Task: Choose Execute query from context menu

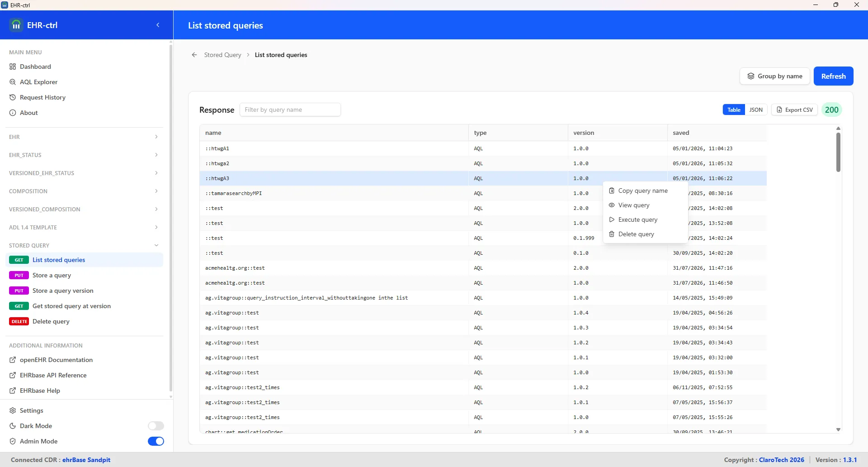Action: (645, 219)
